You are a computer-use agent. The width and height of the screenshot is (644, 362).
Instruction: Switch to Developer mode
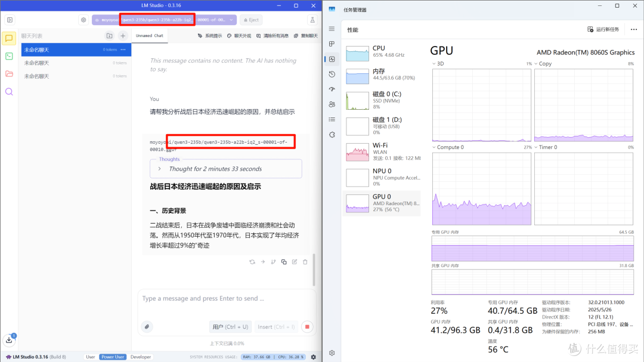pos(141,357)
